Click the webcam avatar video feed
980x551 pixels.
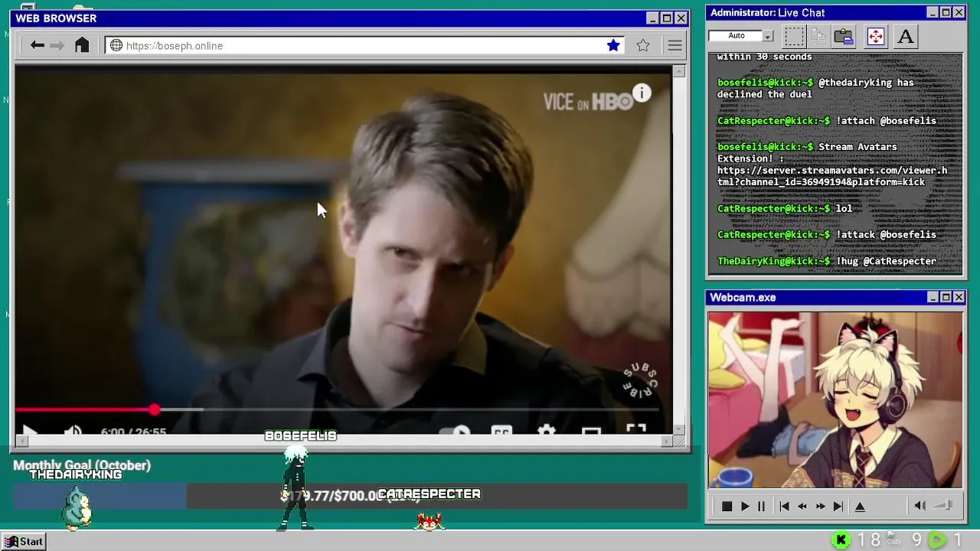click(x=835, y=399)
